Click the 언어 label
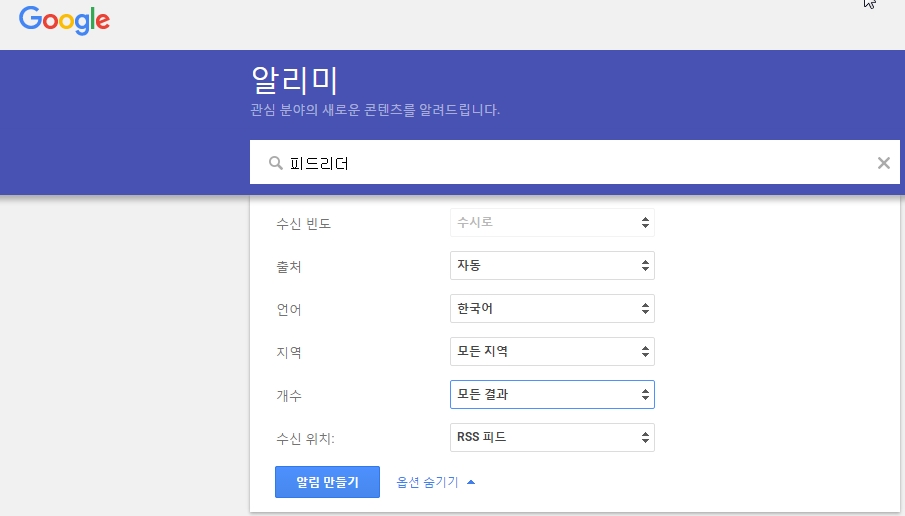Viewport: 905px width, 516px height. (x=289, y=310)
